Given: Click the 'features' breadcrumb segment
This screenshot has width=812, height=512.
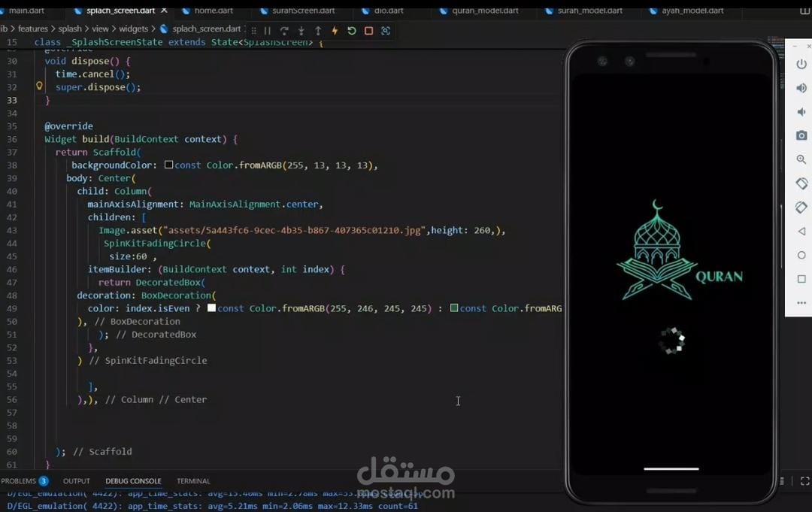Looking at the screenshot, I should [x=32, y=29].
